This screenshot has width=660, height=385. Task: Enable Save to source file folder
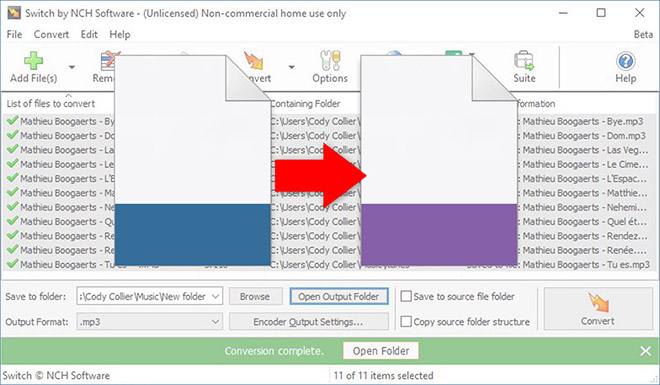[x=406, y=296]
